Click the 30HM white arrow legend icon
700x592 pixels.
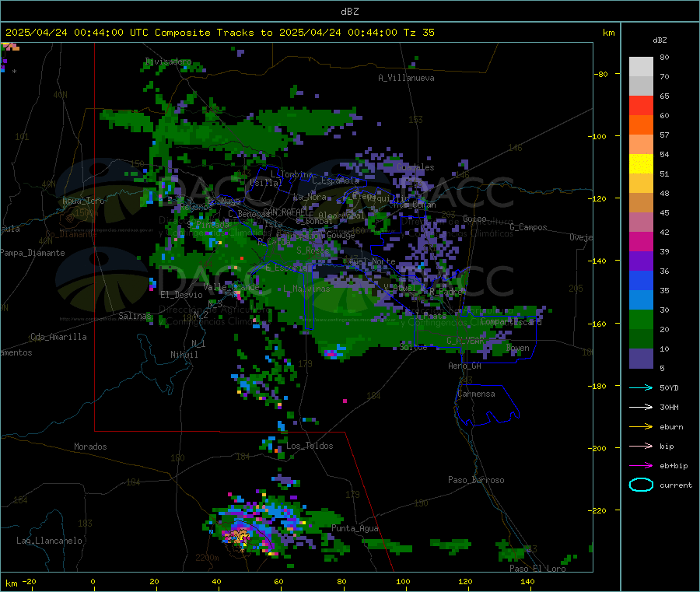(x=641, y=407)
